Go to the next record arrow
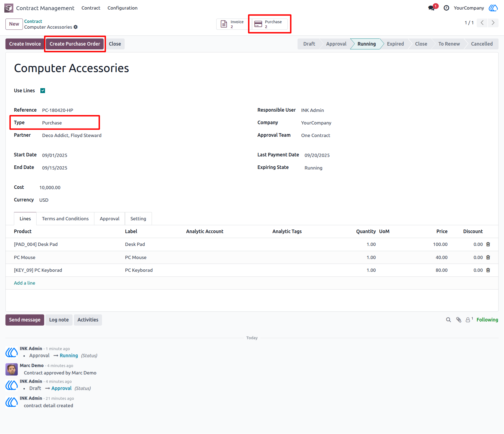 [493, 23]
